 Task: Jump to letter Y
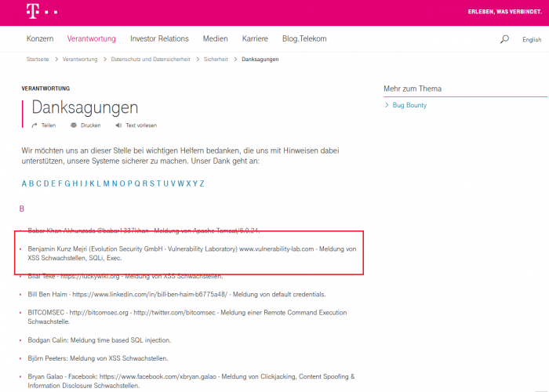point(195,183)
